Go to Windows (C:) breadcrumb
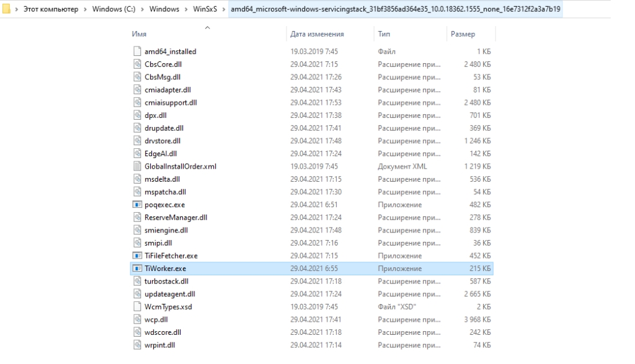This screenshot has height=364, width=635. pos(114,9)
